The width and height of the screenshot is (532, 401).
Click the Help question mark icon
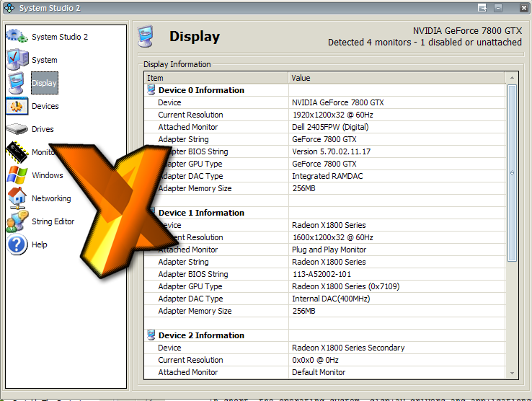tap(17, 244)
